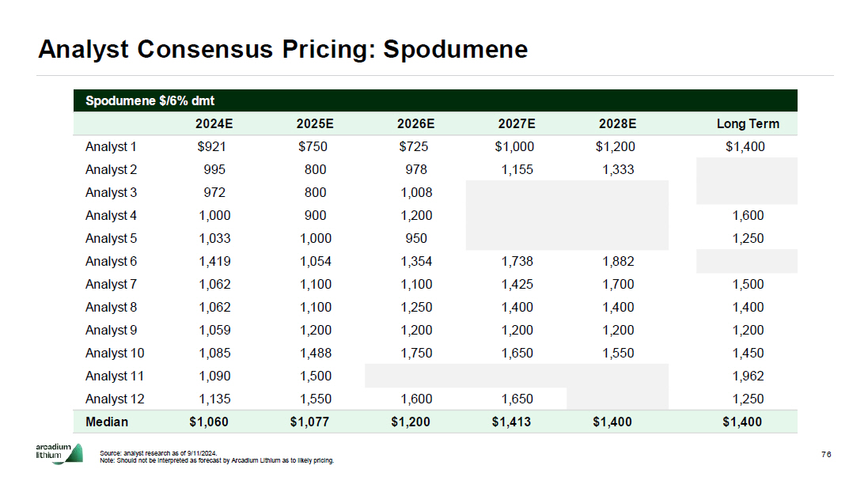868x488 pixels.
Task: Click the Analyst 1 row label
Action: coord(111,146)
